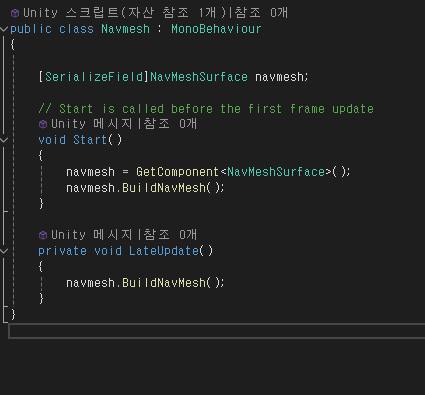Click 'BuildNavMesh' inside the Start method

(164, 188)
